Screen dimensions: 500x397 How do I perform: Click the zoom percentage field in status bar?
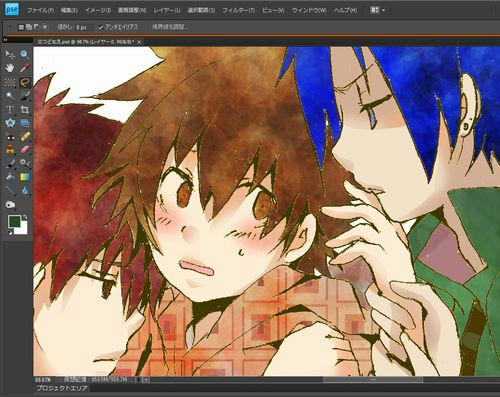coord(43,380)
